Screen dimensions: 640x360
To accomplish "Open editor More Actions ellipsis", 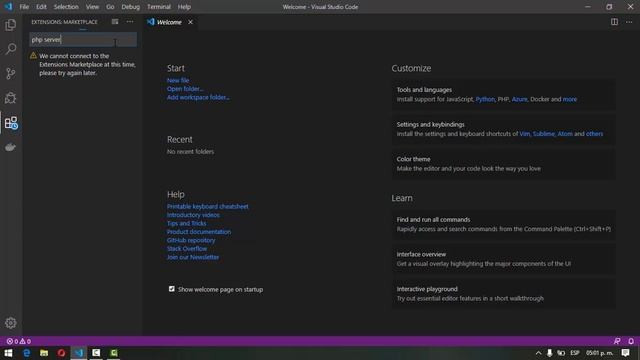I will [x=629, y=22].
